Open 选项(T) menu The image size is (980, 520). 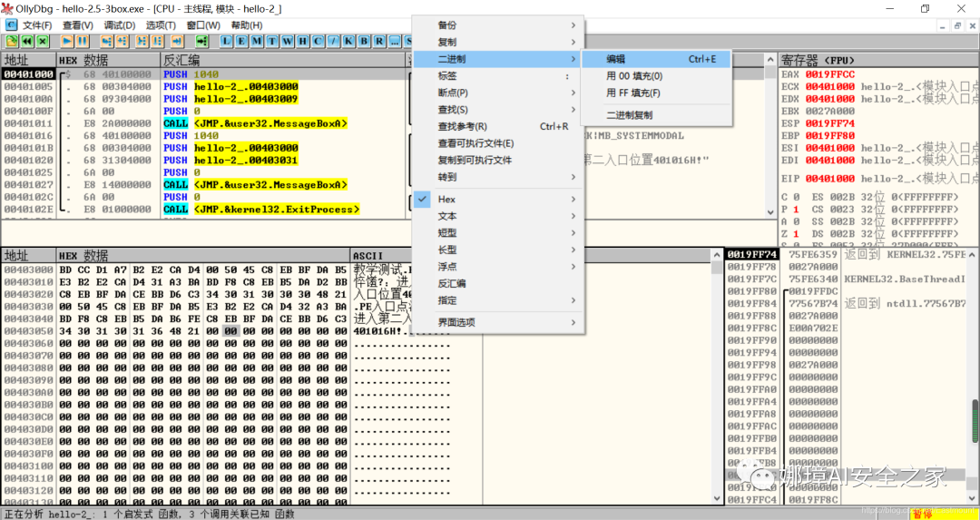tap(161, 25)
